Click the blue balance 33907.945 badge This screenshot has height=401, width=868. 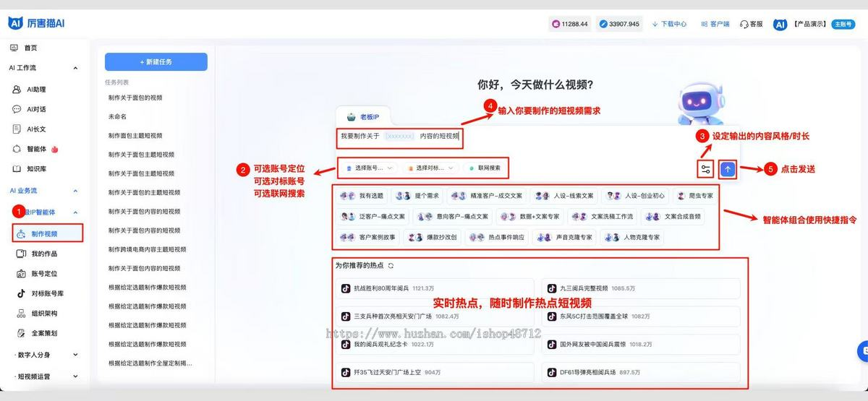[x=620, y=24]
